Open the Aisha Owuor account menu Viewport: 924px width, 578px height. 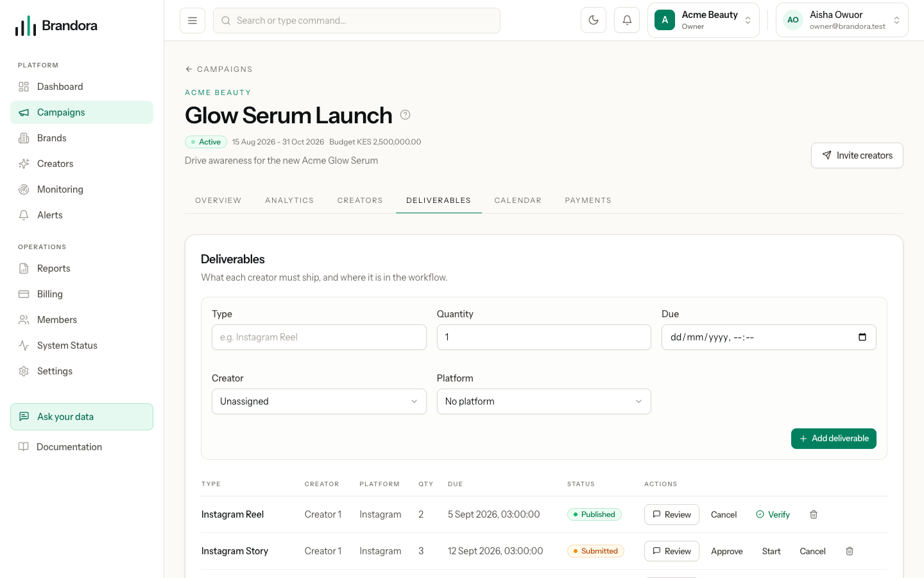842,21
